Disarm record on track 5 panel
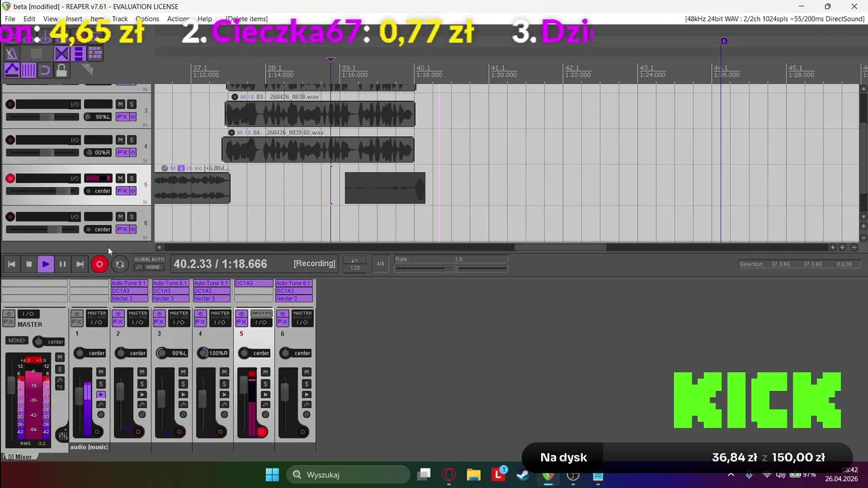 [x=10, y=178]
